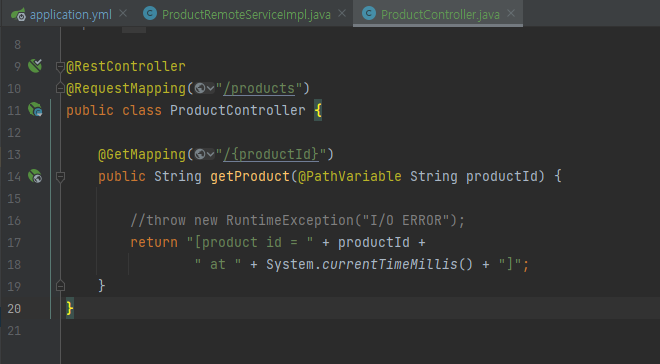Click the currentTimeMillis method call

click(x=390, y=265)
